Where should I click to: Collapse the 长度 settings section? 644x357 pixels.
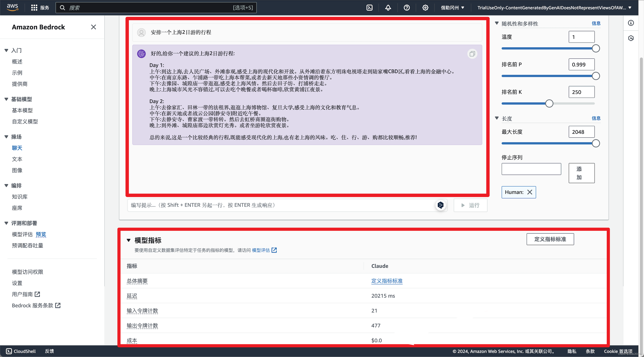pos(497,118)
